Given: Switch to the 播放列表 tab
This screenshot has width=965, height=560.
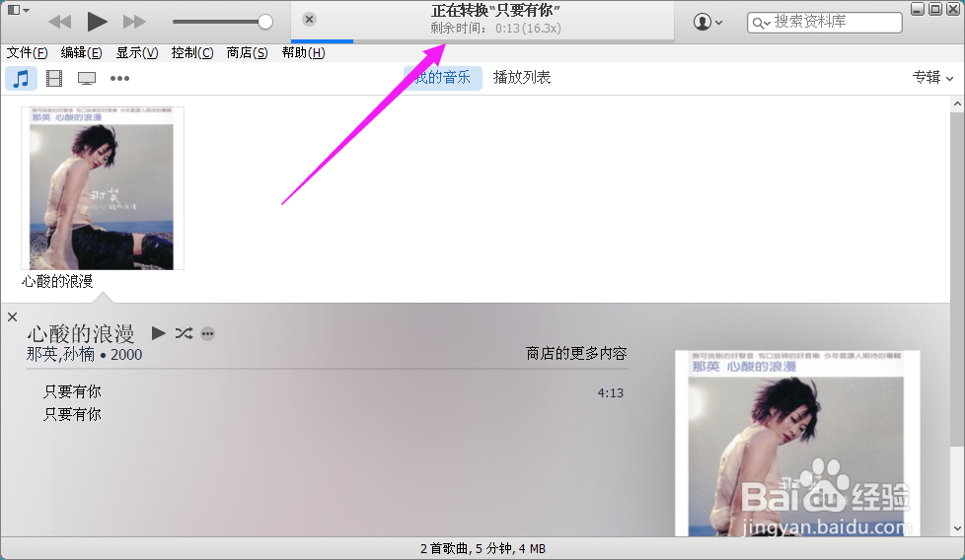Looking at the screenshot, I should [x=522, y=78].
